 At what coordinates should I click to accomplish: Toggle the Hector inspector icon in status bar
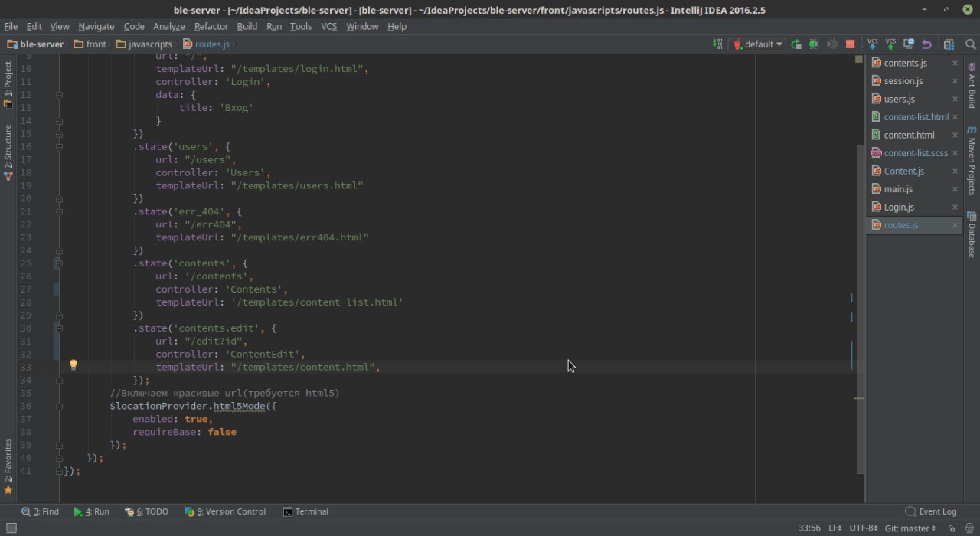coord(969,528)
